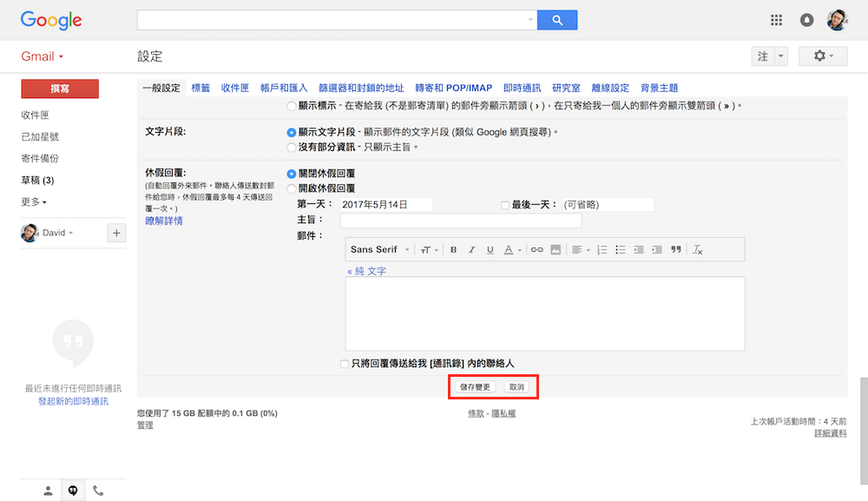Click the 儲存變更 button
This screenshot has height=501, width=868.
[x=475, y=386]
